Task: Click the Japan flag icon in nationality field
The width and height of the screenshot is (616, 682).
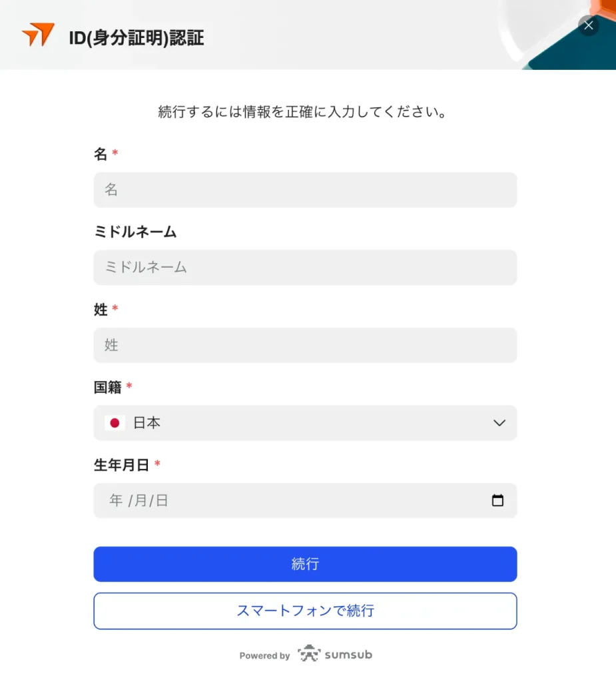Action: (x=115, y=422)
